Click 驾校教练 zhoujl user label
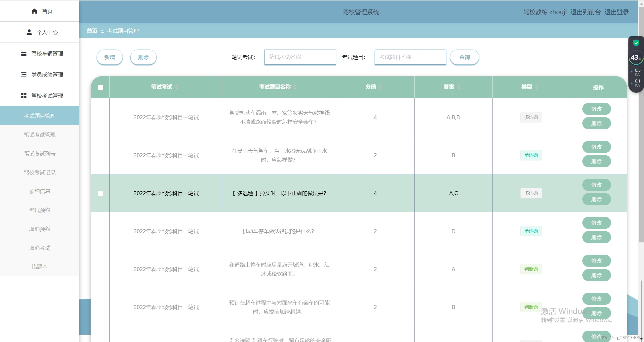 (545, 12)
